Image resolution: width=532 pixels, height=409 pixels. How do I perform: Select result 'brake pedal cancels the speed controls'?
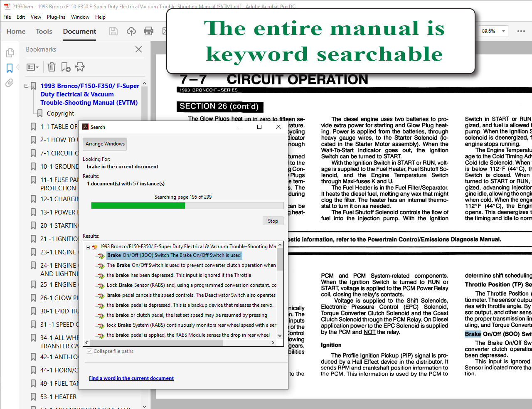click(191, 295)
